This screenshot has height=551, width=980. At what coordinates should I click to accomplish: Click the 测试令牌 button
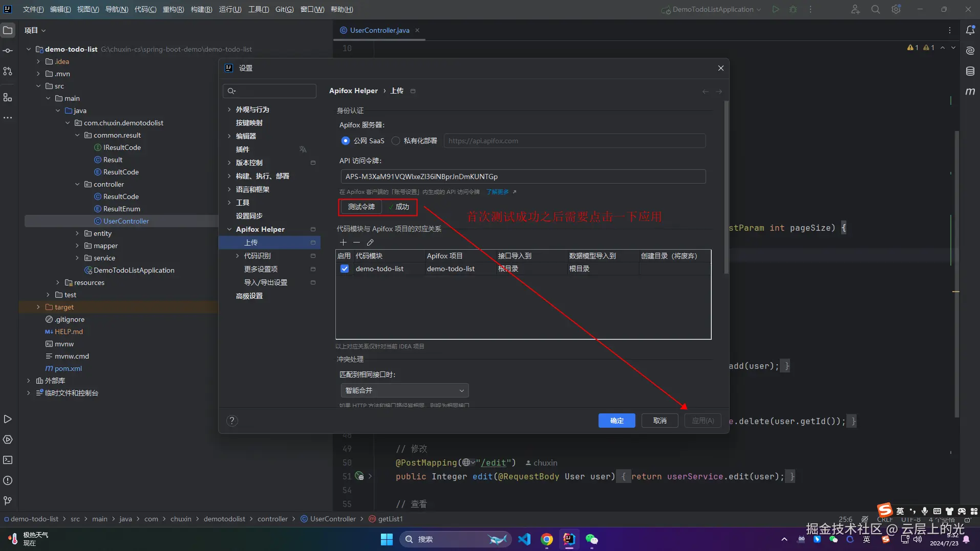(361, 207)
